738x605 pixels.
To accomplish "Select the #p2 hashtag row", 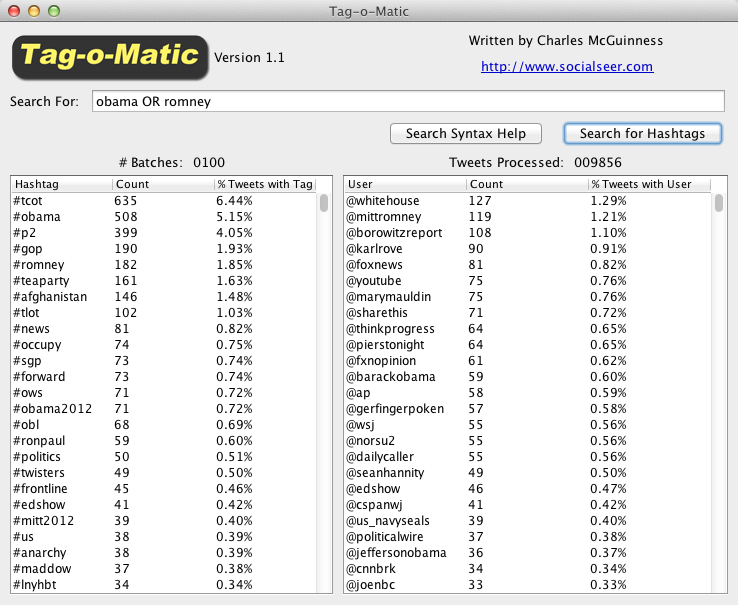I will point(164,233).
